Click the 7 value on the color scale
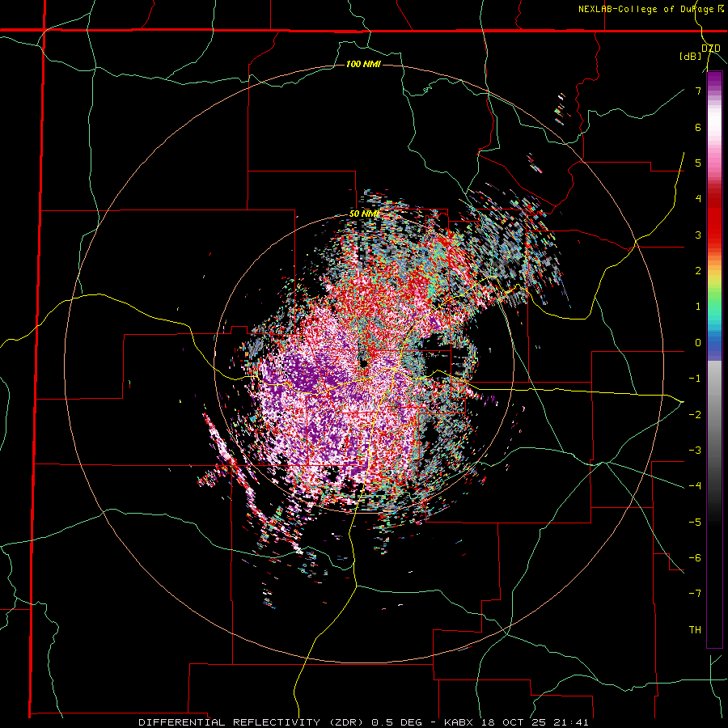The image size is (728, 728). click(x=698, y=91)
